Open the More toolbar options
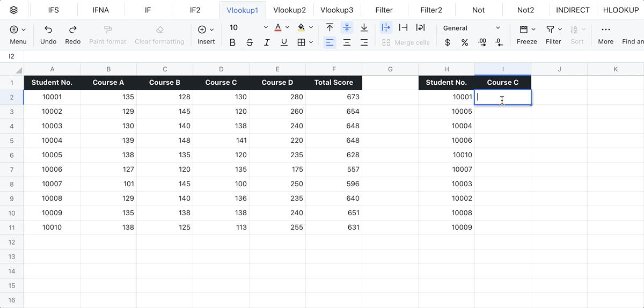The height and width of the screenshot is (308, 644). pos(605,34)
